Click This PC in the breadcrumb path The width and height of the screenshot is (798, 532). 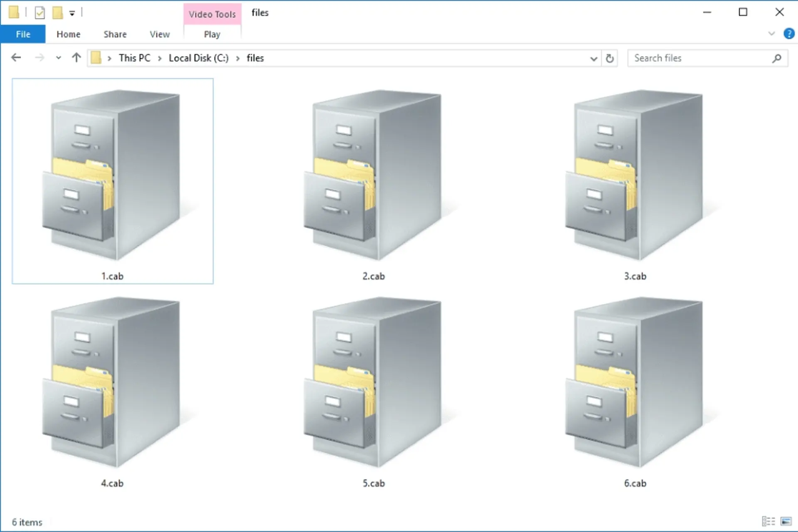tap(134, 58)
